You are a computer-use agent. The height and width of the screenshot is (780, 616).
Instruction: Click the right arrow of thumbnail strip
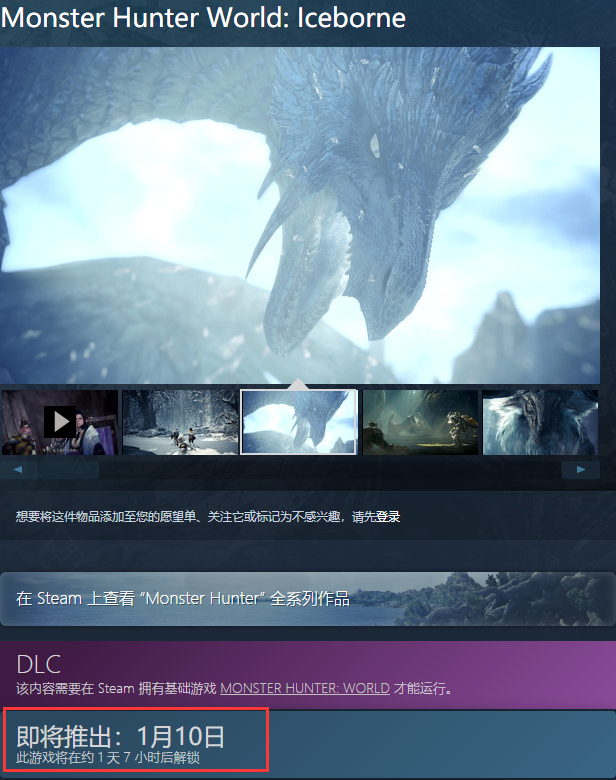(581, 470)
